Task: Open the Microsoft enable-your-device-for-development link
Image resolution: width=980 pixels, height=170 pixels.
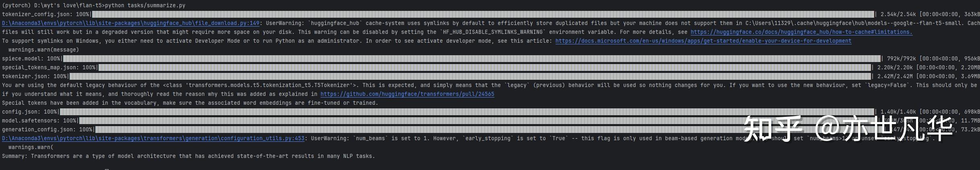Action: tap(703, 41)
